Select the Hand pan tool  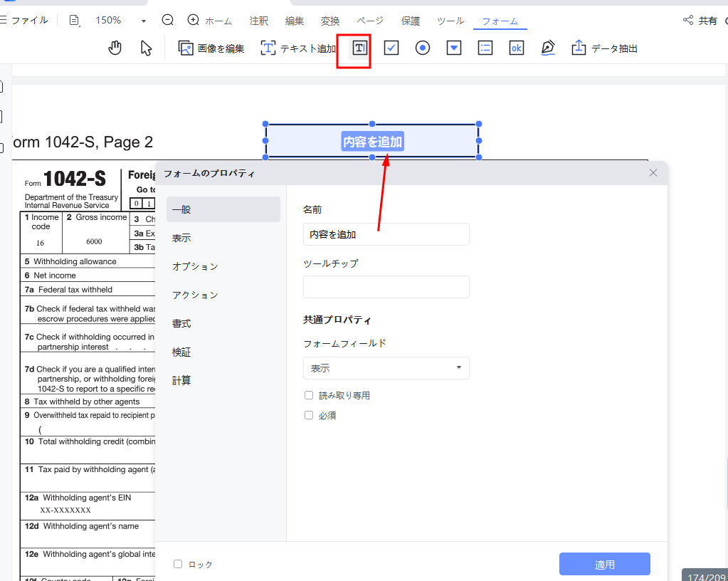pos(115,48)
